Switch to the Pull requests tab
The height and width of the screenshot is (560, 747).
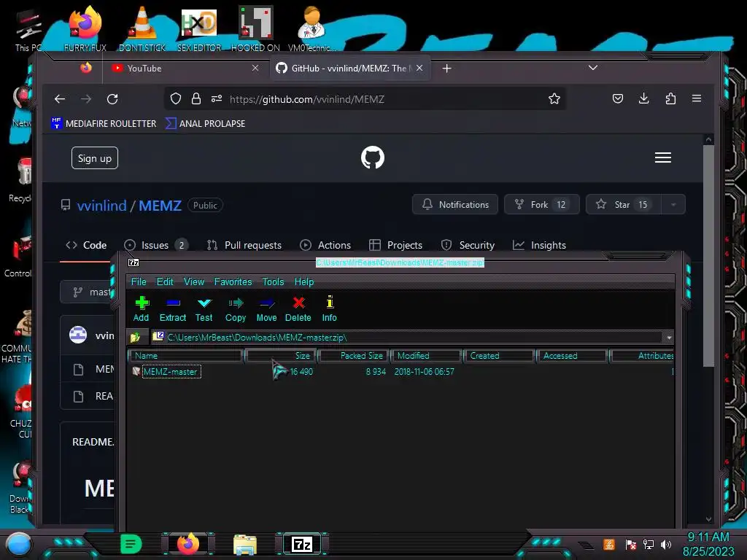[244, 245]
